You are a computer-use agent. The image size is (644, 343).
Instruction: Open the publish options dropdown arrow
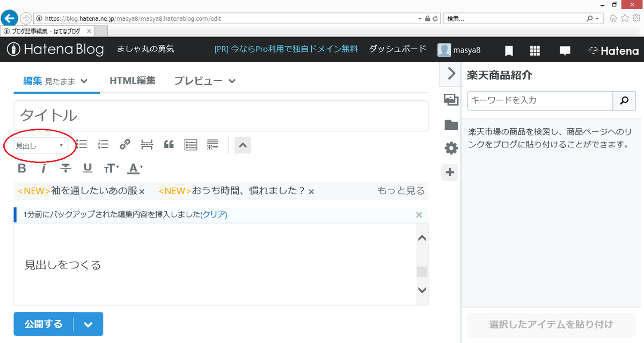coord(89,324)
